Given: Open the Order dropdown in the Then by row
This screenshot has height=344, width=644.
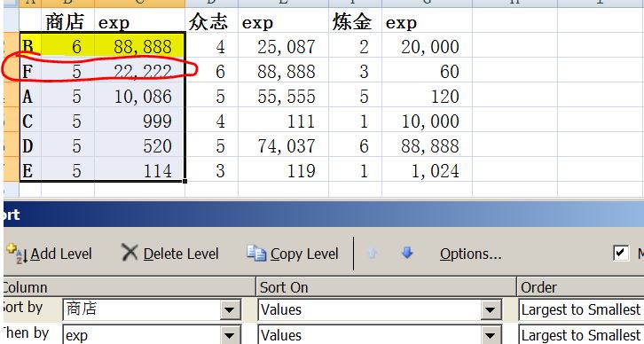Looking at the screenshot, I should point(581,334).
